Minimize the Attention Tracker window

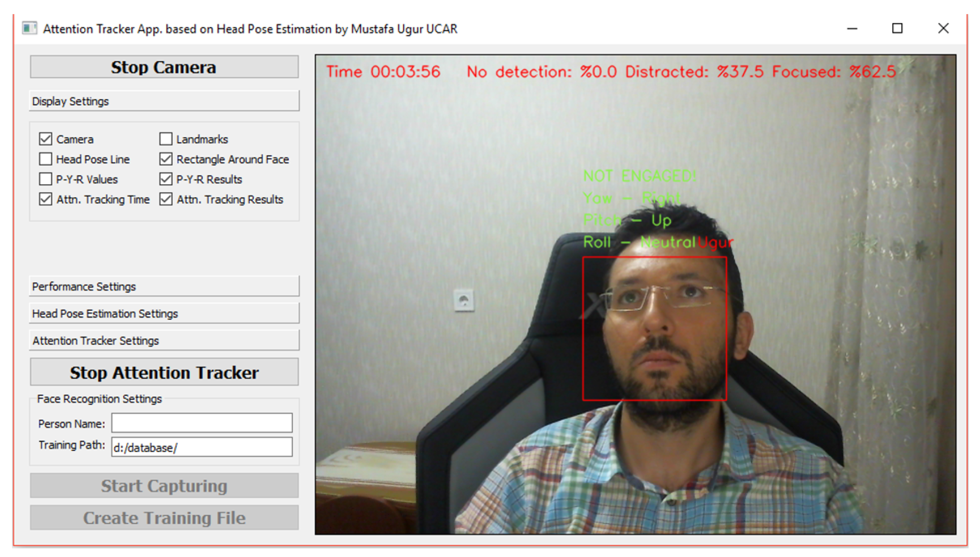click(851, 28)
